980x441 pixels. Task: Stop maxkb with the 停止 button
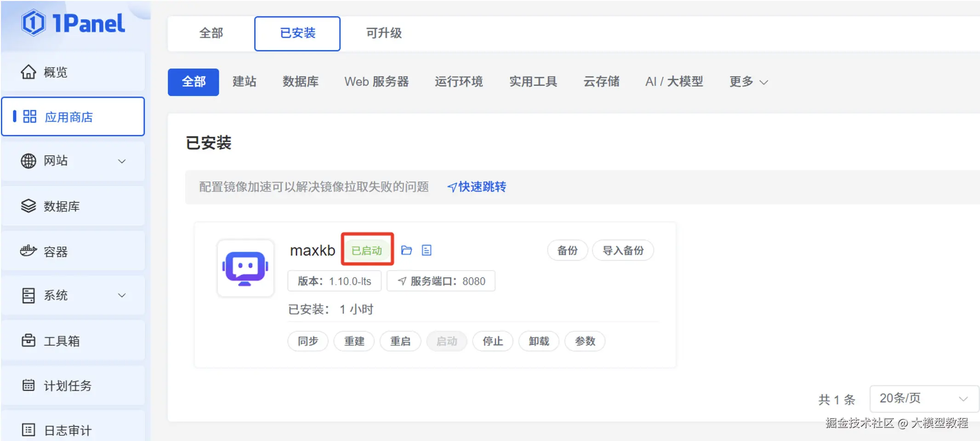(x=493, y=341)
